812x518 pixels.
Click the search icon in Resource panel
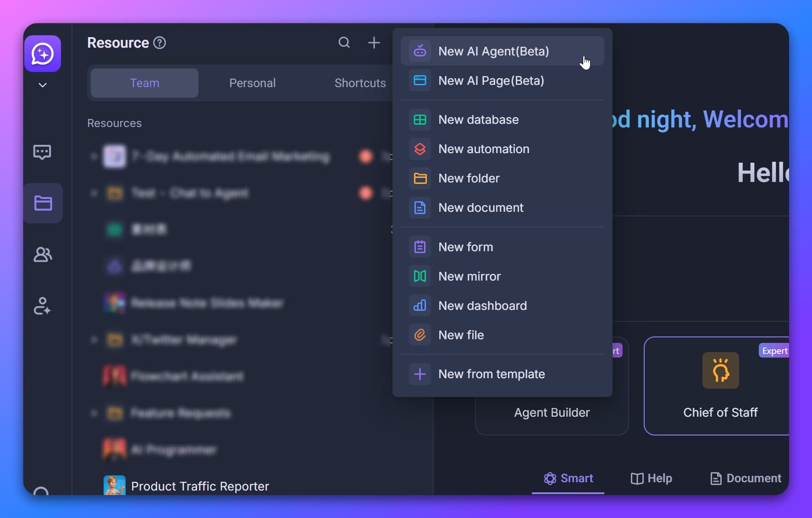pos(344,43)
